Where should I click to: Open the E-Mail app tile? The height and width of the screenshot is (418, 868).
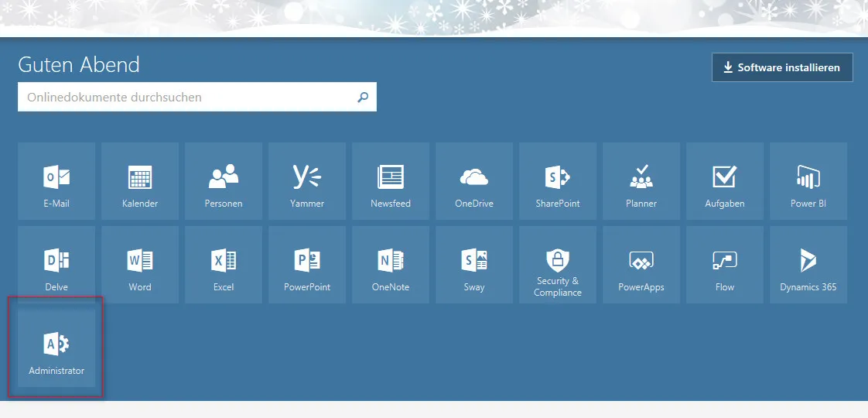tap(56, 181)
